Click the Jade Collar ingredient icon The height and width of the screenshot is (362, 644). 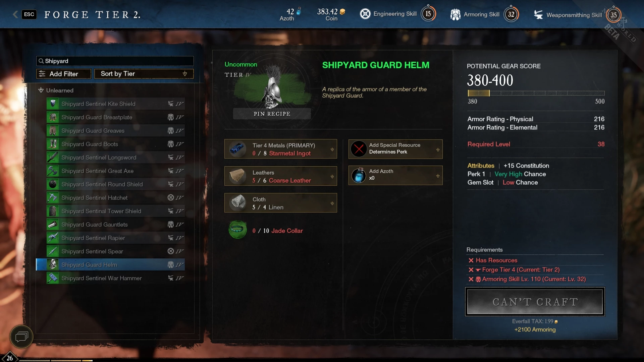click(238, 230)
